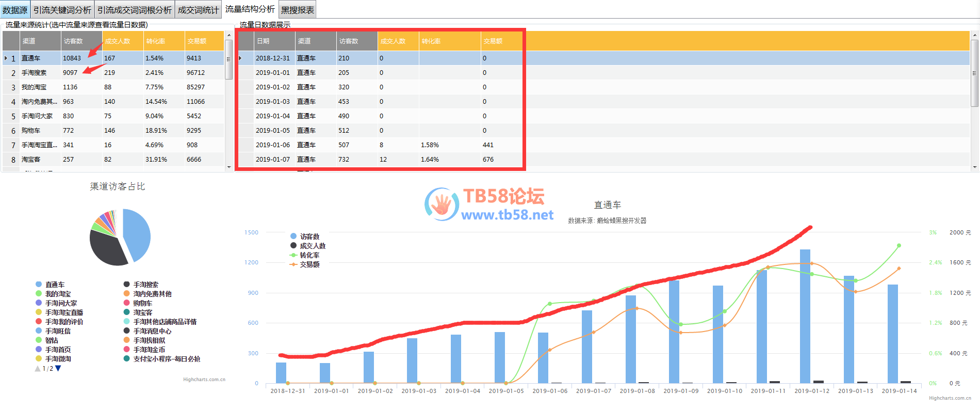Screen dimensions: 980x409
Task: Click daily data table scroll-down arrow
Action: [x=974, y=167]
